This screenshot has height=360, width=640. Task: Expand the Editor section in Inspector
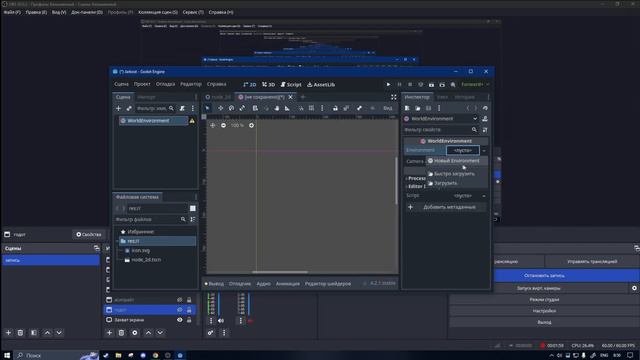[x=416, y=187]
